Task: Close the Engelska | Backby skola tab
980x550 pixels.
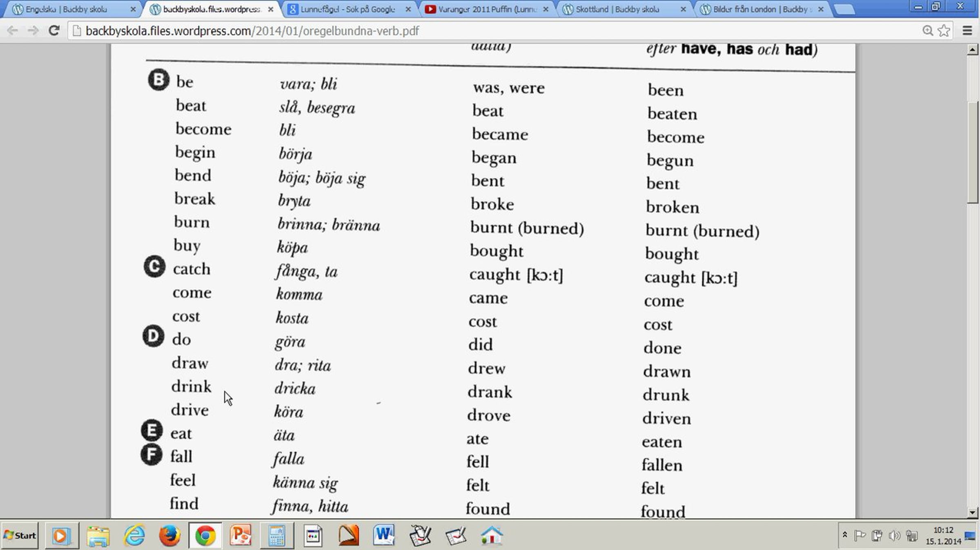Action: [x=133, y=9]
